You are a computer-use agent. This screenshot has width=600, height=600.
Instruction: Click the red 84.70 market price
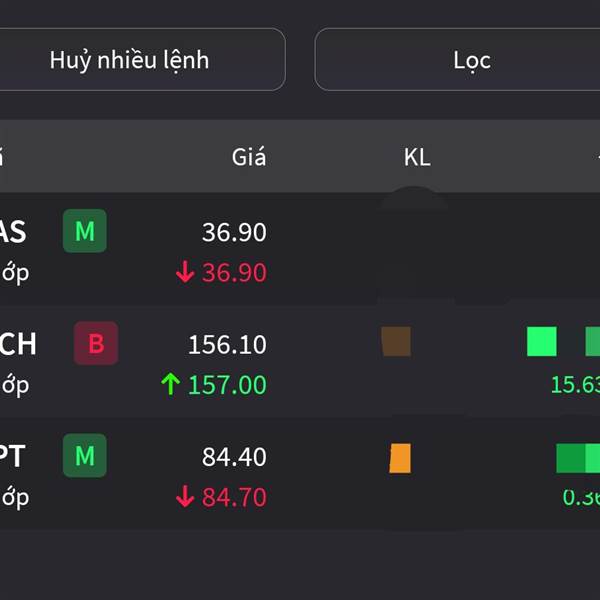coord(234,497)
